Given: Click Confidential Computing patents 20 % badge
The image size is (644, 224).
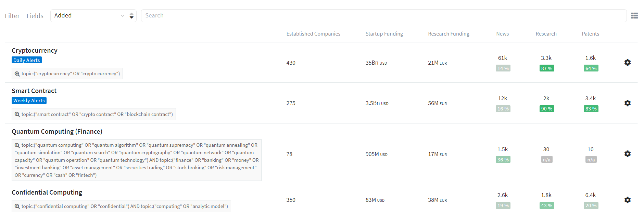Looking at the screenshot, I should 591,206.
